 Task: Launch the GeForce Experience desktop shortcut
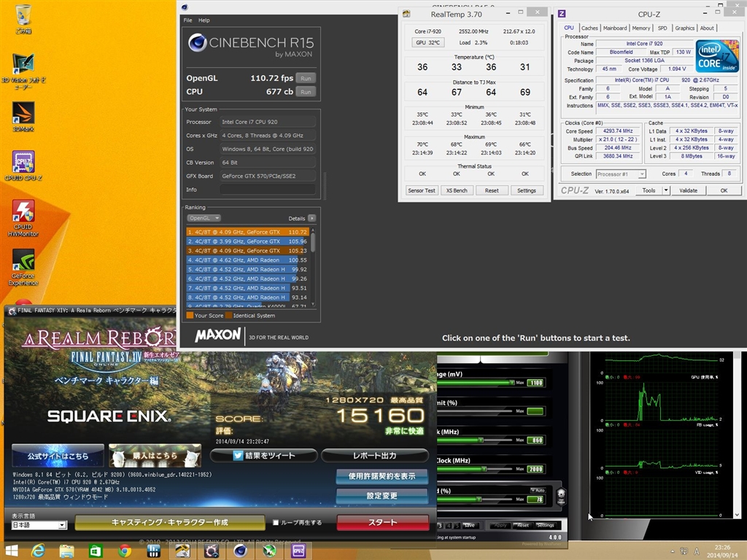point(23,267)
